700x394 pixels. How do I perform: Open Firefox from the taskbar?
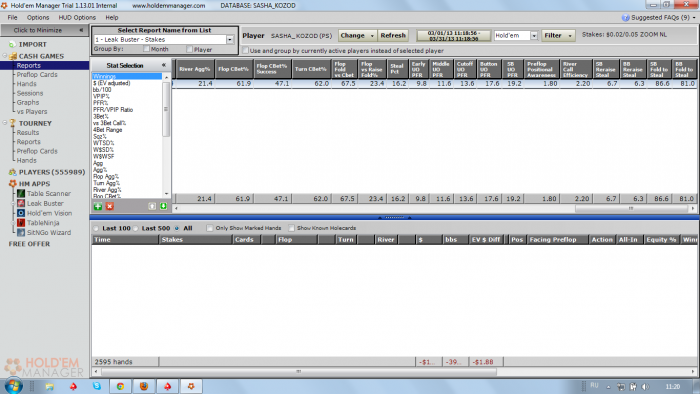click(144, 386)
